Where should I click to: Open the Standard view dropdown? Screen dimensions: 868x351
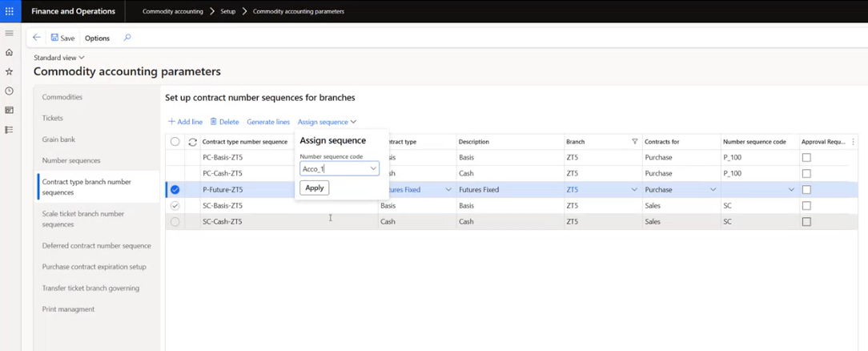tap(59, 58)
